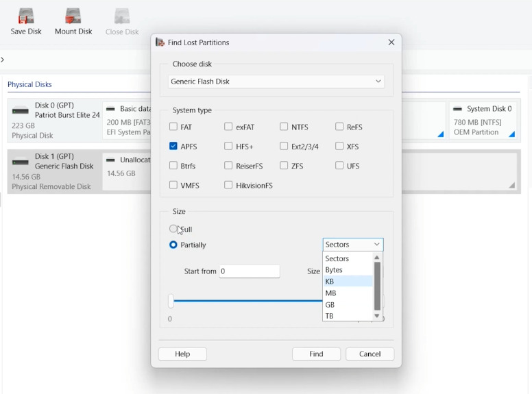Click the Mount Disk toolbar icon
This screenshot has width=532, height=394.
point(73,16)
